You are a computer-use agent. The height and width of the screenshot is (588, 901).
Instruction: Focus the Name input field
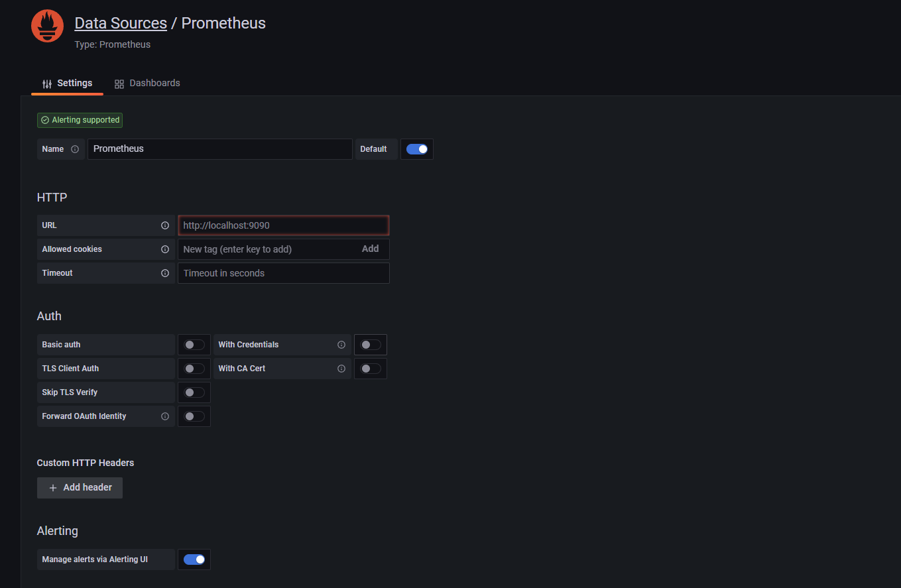220,149
